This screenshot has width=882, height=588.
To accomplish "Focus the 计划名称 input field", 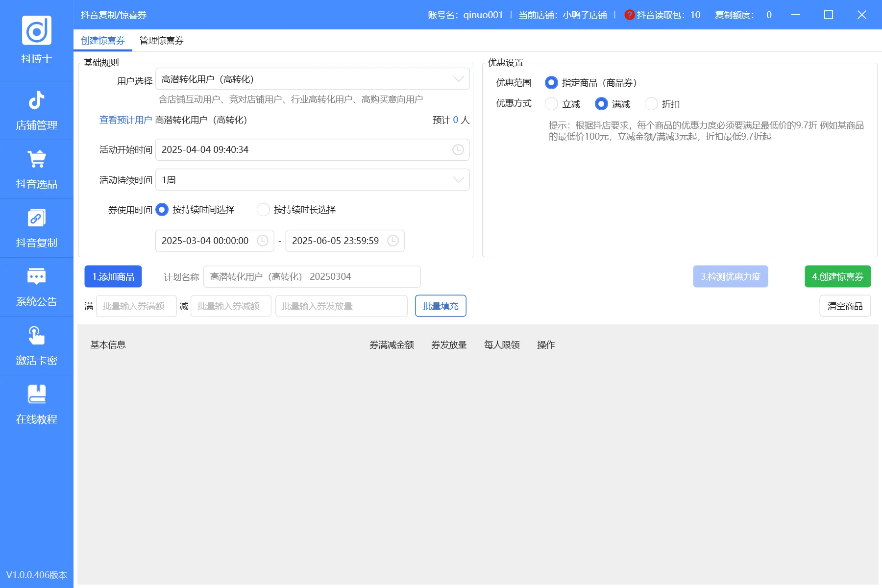I will [x=312, y=276].
